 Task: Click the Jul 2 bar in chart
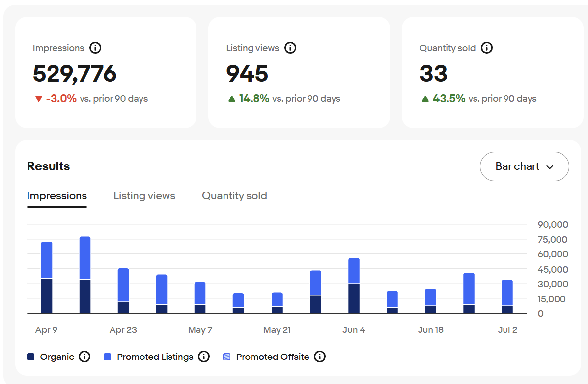(507, 297)
